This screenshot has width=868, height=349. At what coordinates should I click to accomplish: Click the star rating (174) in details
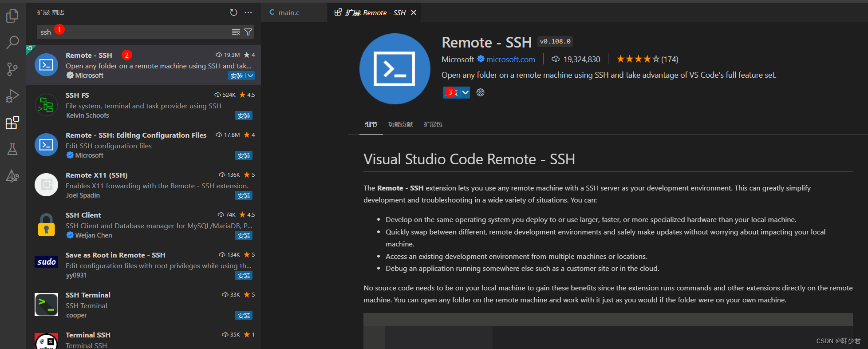click(647, 59)
